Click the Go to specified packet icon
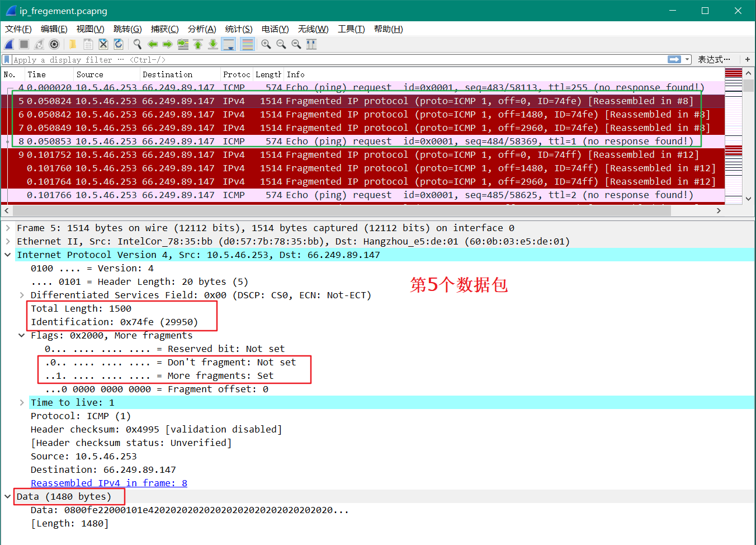The image size is (756, 545). click(183, 44)
